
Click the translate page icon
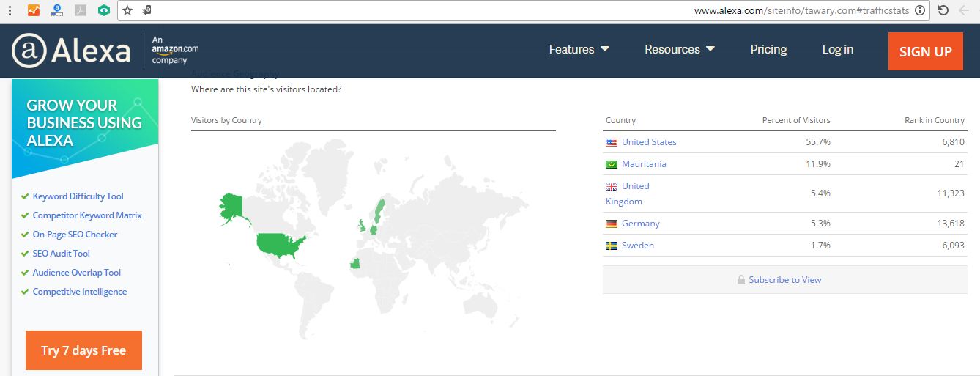(x=146, y=10)
